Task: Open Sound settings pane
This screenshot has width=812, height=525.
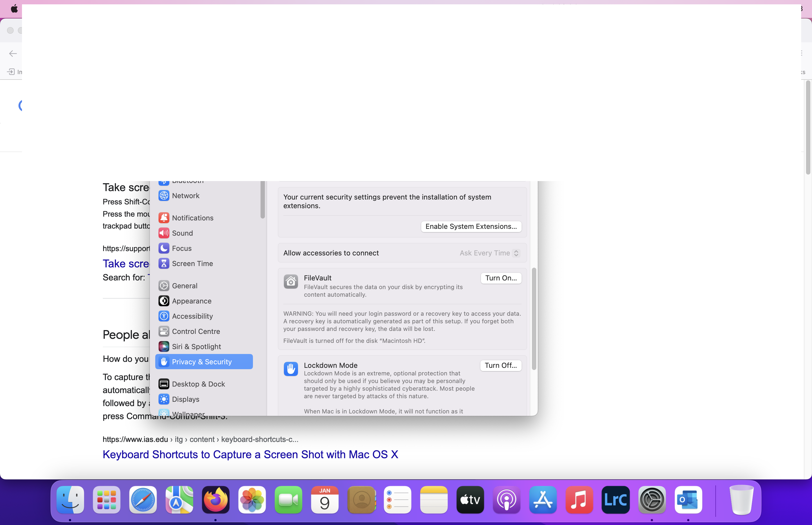Action: (x=182, y=233)
